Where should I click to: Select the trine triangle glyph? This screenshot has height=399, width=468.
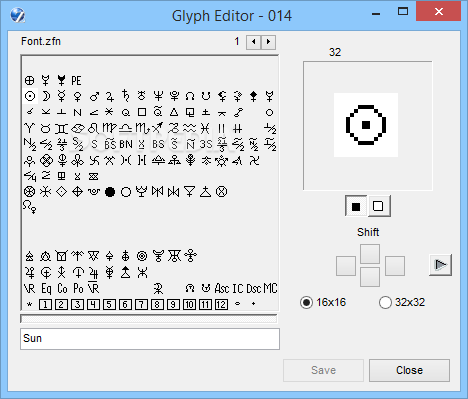[174, 112]
